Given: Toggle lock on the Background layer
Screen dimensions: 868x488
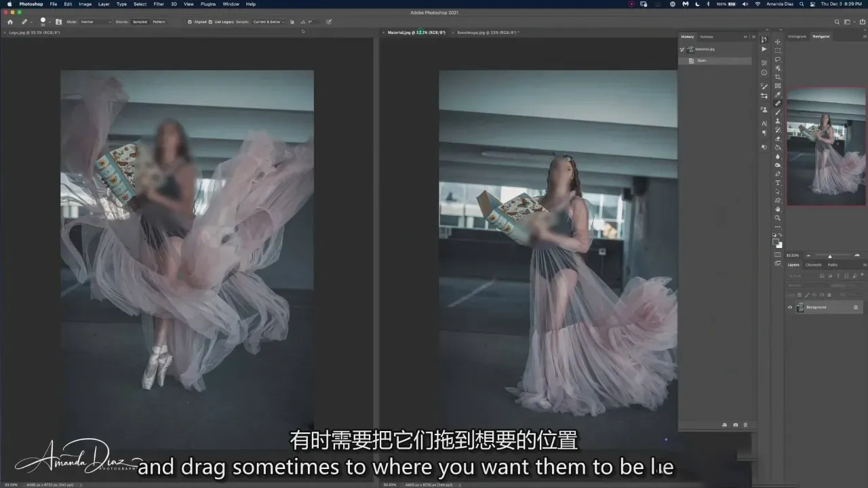Looking at the screenshot, I should point(856,307).
